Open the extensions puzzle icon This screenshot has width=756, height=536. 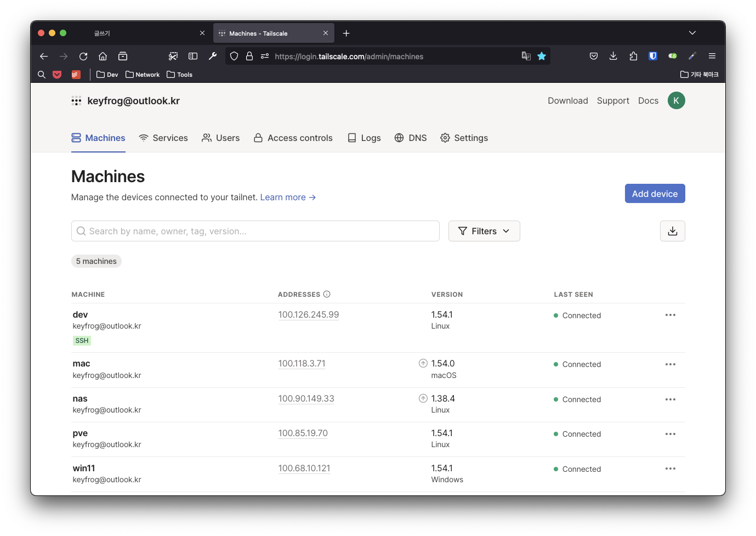coord(633,56)
